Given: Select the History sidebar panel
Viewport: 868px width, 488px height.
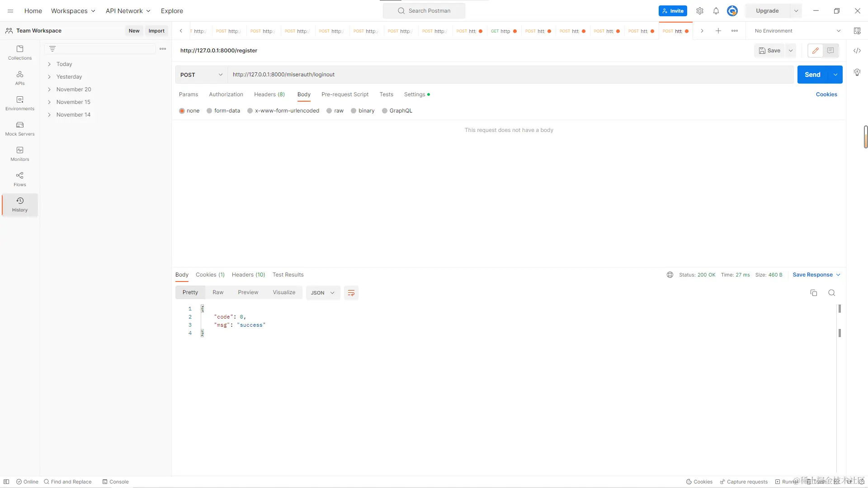Looking at the screenshot, I should tap(20, 204).
